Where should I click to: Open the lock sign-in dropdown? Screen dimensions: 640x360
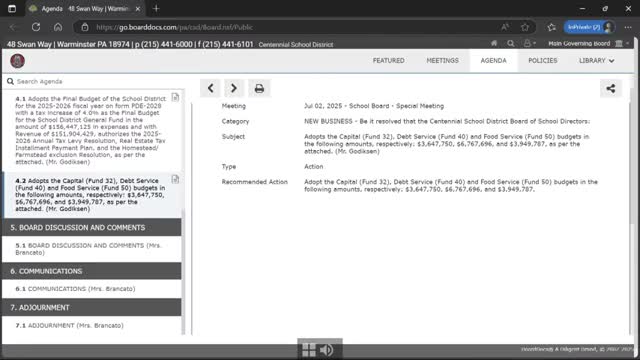[x=529, y=43]
